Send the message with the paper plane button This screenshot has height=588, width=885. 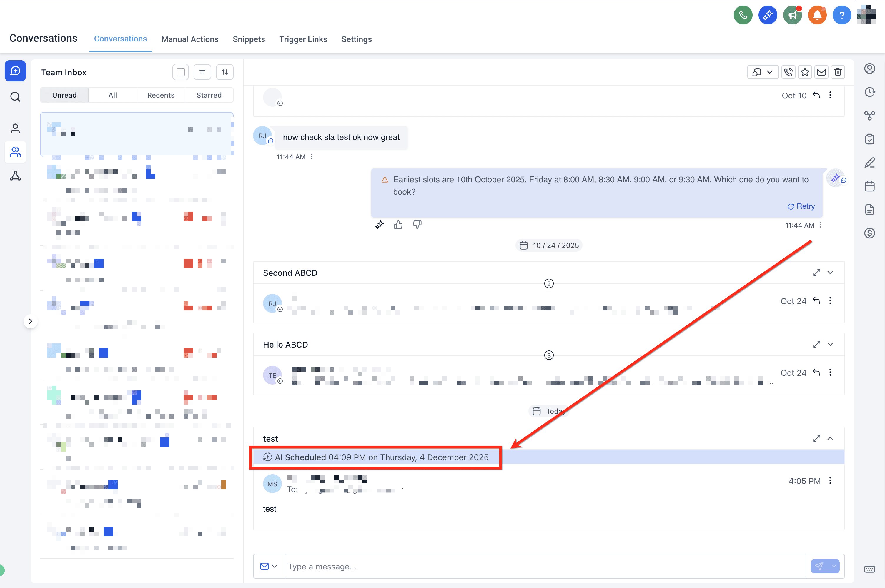click(820, 566)
